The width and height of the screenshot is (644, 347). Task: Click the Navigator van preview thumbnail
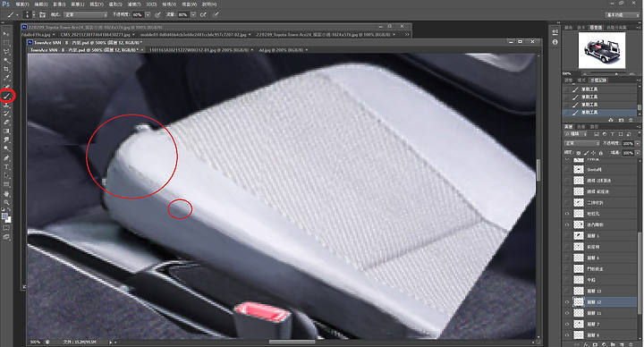tap(602, 50)
